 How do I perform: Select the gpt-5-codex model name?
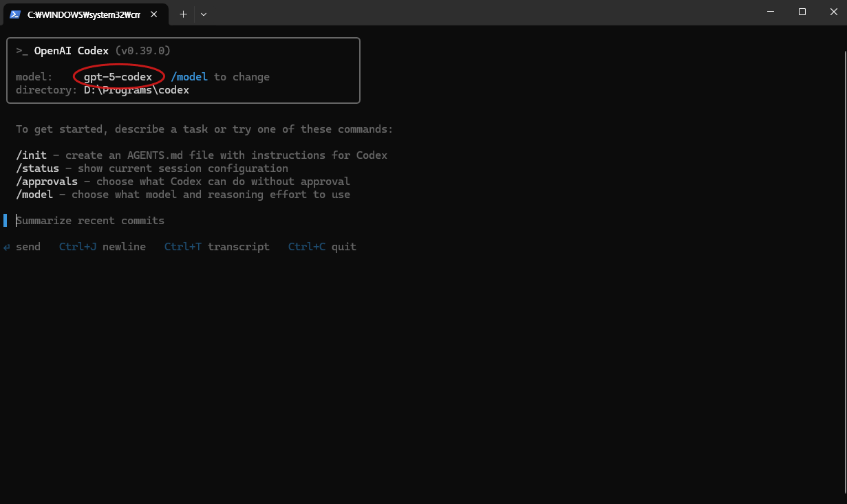pyautogui.click(x=118, y=77)
